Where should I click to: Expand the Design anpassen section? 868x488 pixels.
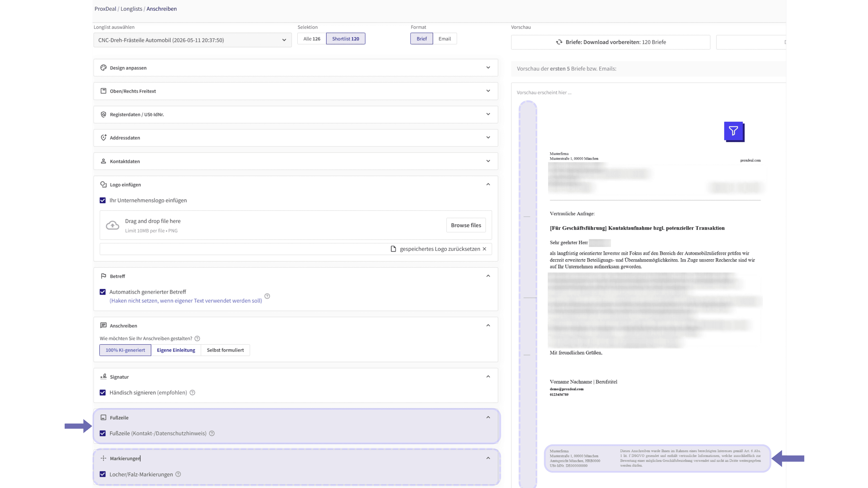(x=488, y=68)
